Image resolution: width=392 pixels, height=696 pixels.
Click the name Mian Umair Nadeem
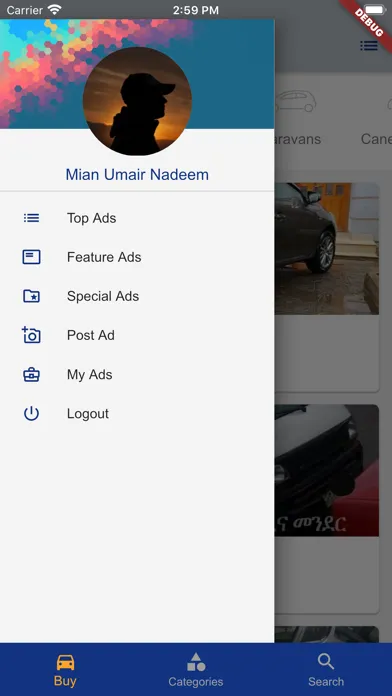pyautogui.click(x=137, y=174)
